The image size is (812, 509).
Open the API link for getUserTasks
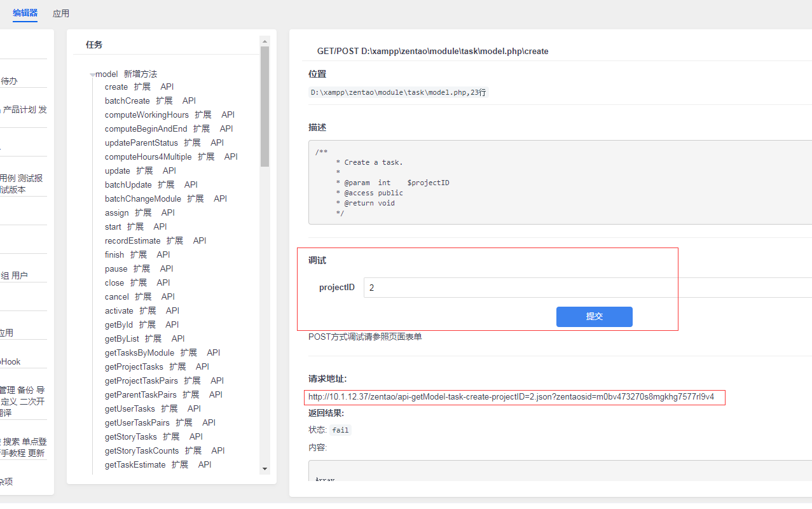(195, 408)
